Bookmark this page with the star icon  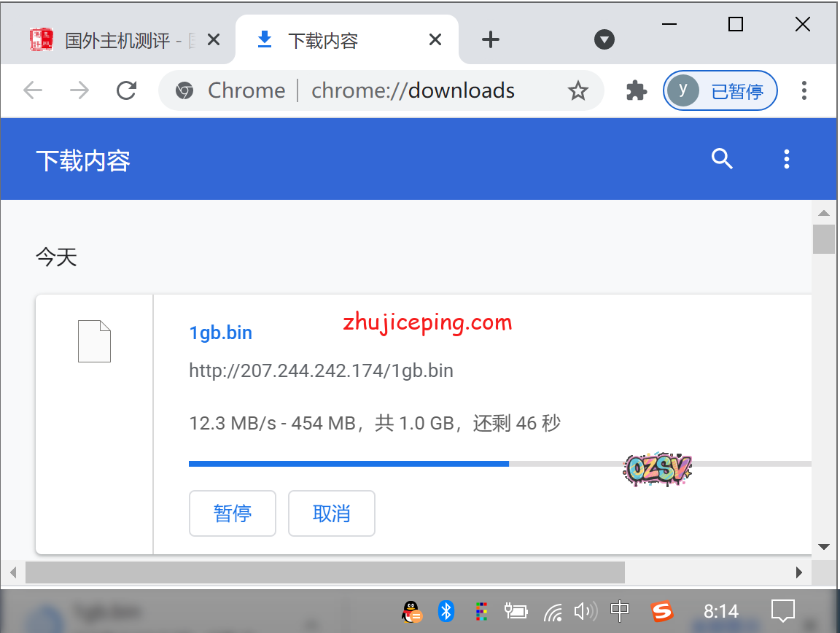pos(577,90)
